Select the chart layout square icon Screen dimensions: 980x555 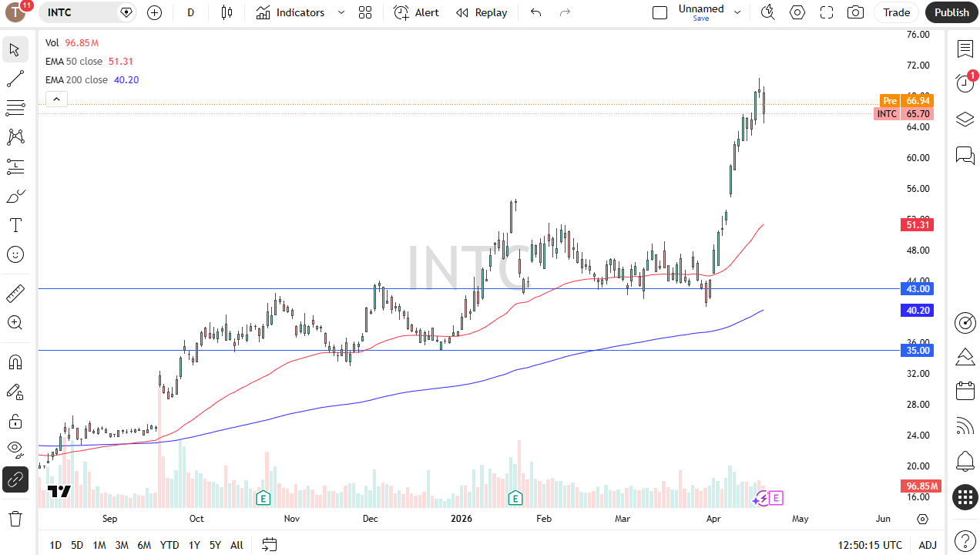(x=659, y=12)
